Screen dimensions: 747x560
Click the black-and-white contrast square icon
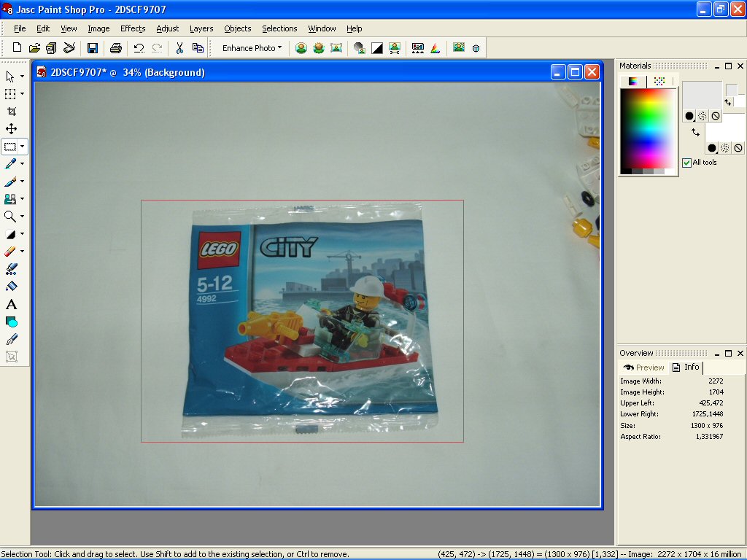point(377,47)
